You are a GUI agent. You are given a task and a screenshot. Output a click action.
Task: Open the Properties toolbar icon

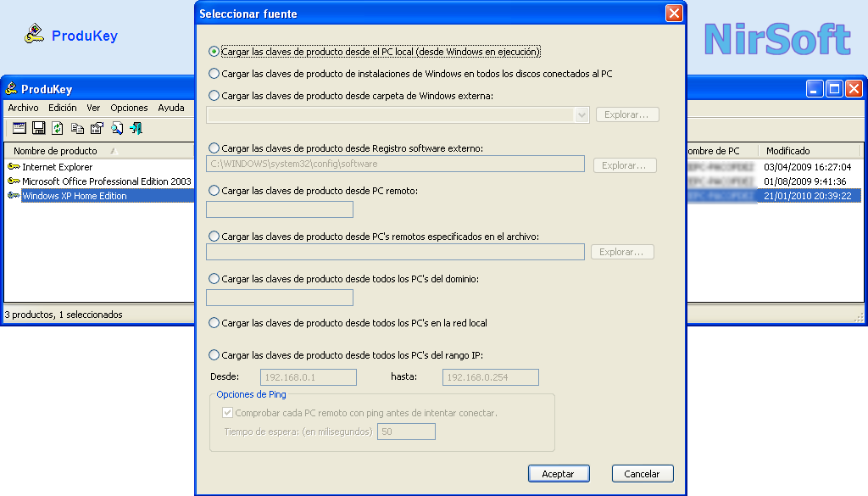(97, 128)
